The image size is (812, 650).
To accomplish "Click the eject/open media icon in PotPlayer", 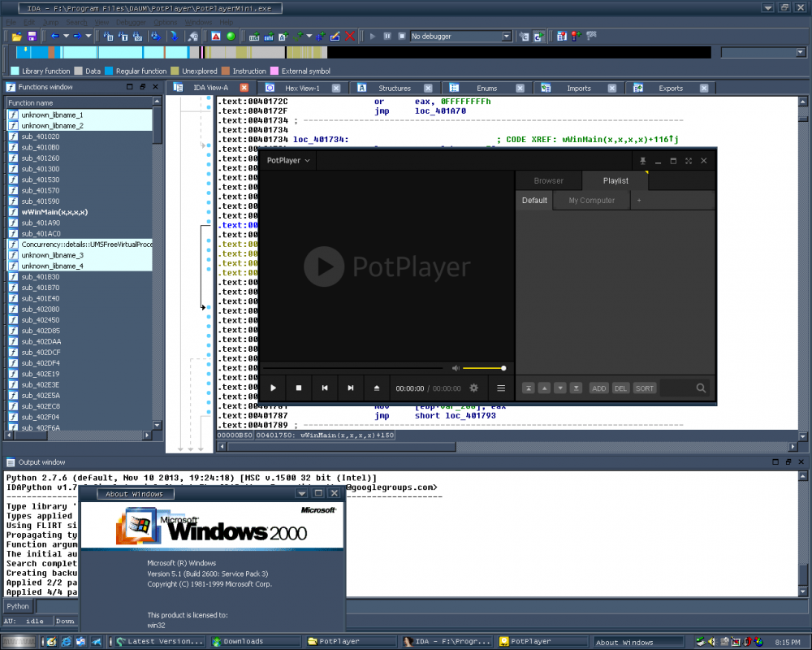I will coord(378,388).
